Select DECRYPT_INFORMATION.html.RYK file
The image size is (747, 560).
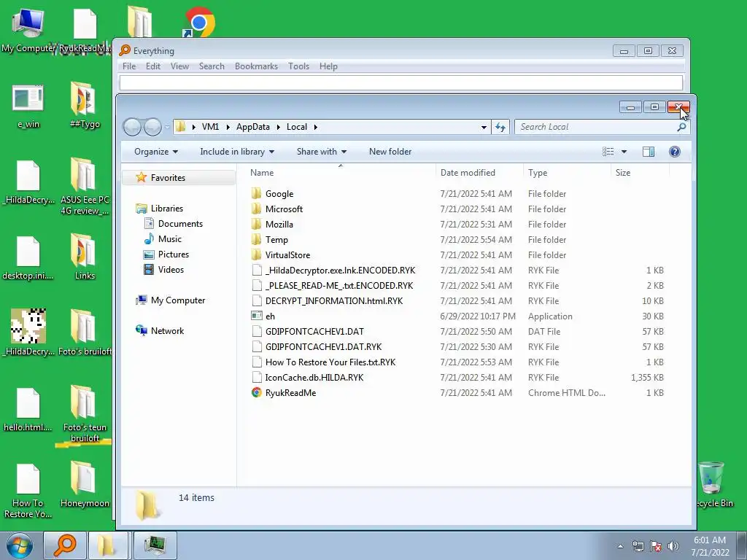click(333, 301)
